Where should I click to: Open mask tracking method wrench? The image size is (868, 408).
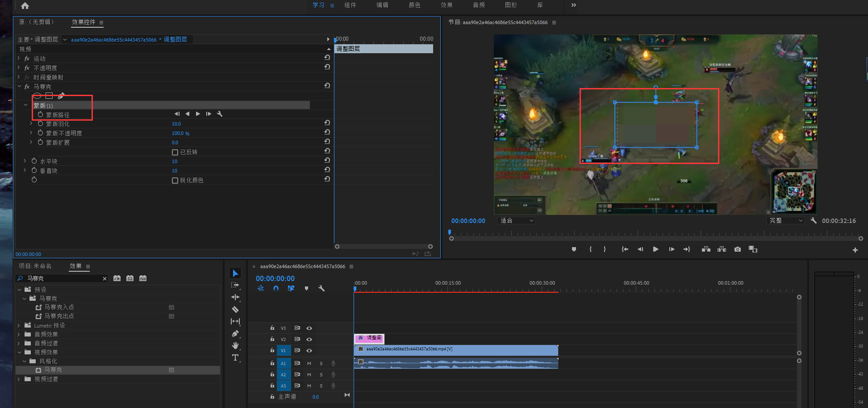pos(220,114)
